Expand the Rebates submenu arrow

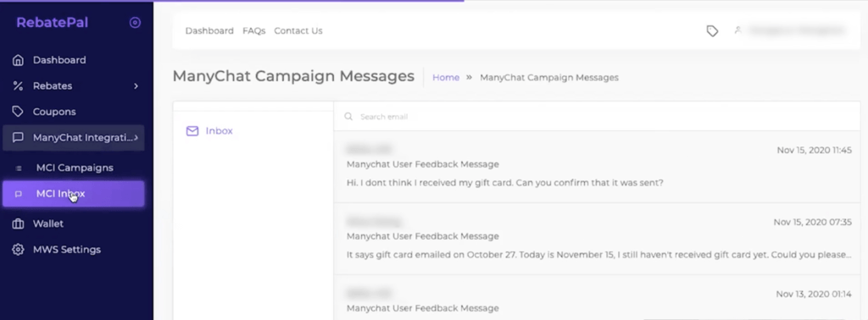point(136,86)
